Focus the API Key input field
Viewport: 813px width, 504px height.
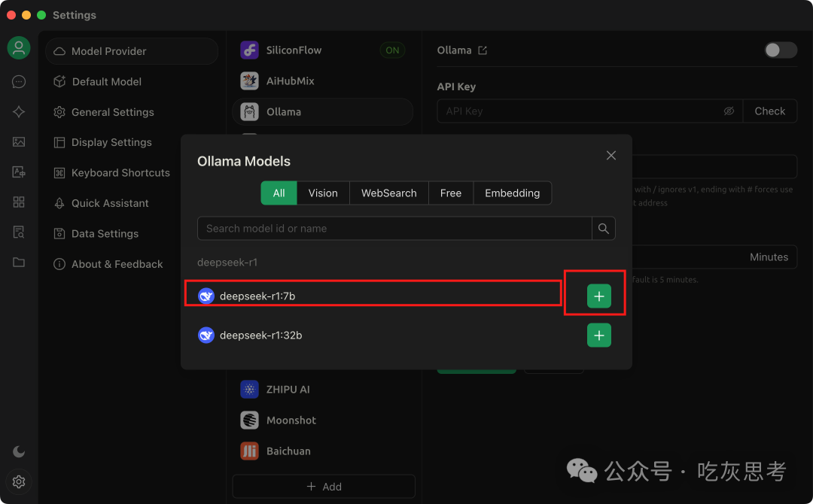click(x=590, y=111)
